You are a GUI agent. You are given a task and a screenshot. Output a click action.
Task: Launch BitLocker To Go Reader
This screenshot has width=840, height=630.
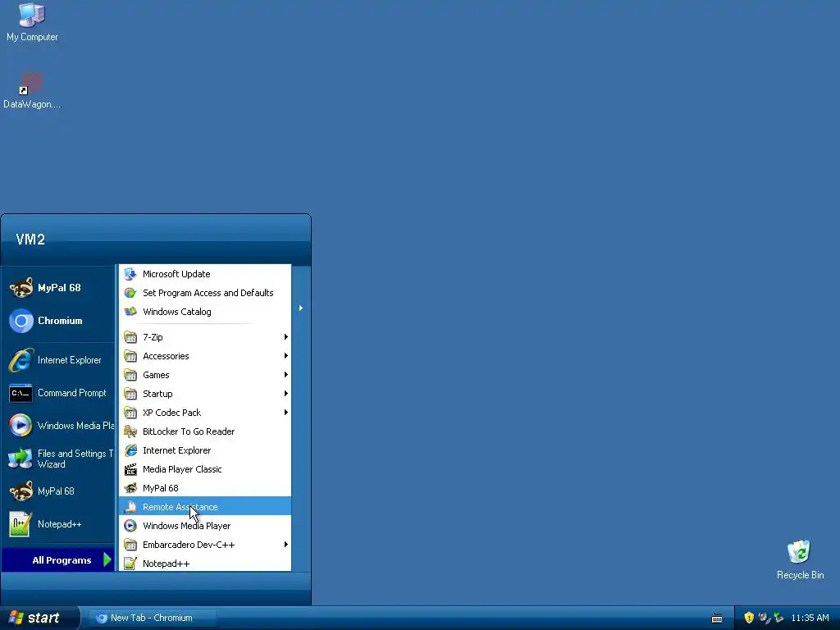[204, 431]
